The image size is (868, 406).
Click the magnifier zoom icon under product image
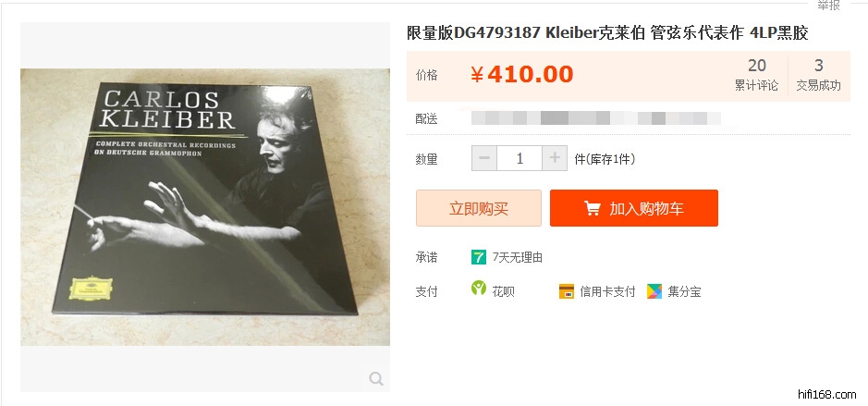point(376,379)
